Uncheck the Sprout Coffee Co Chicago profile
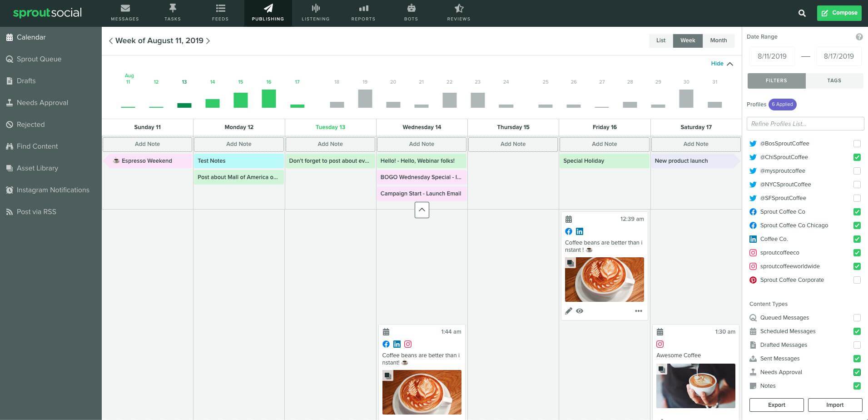 click(857, 225)
